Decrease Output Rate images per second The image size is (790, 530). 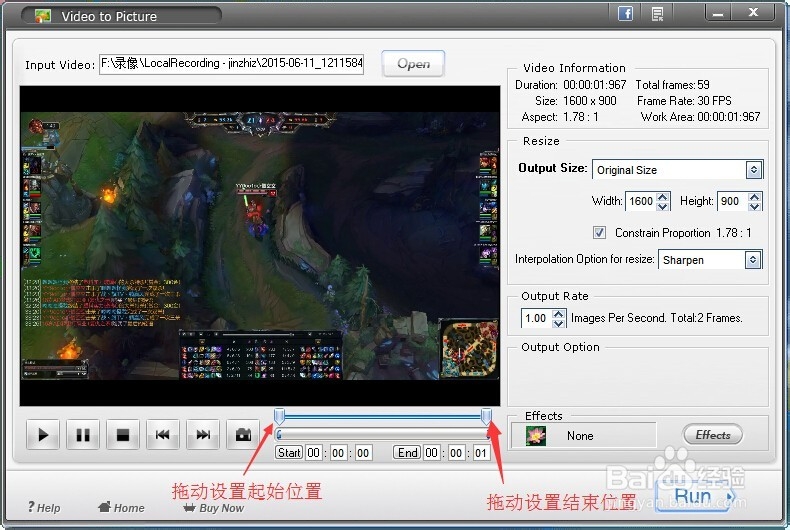point(558,323)
